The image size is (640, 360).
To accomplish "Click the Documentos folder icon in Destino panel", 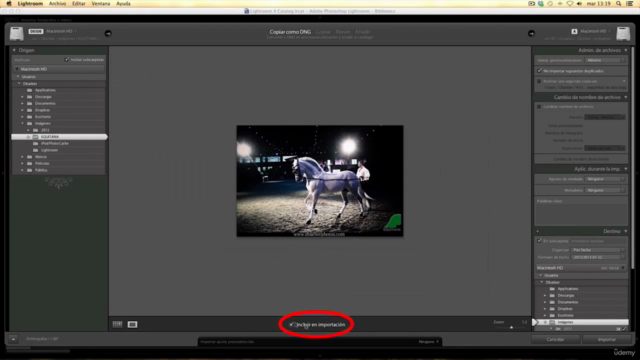I will [552, 302].
